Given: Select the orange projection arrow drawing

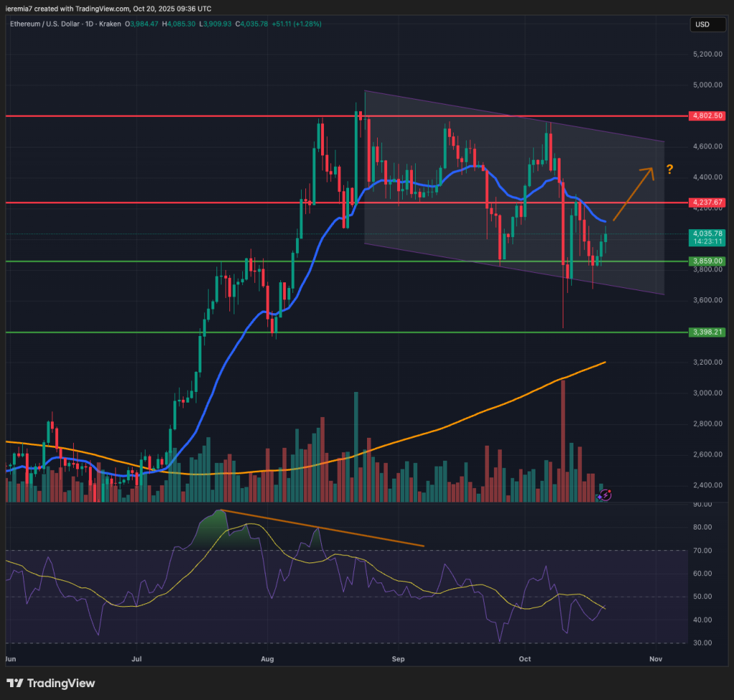Looking at the screenshot, I should pos(632,193).
